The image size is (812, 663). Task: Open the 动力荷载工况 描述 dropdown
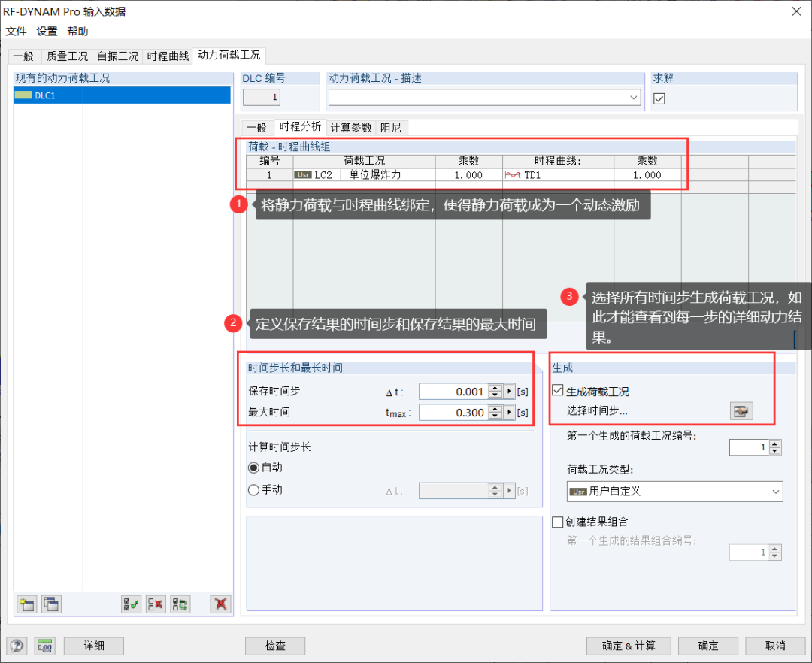633,97
